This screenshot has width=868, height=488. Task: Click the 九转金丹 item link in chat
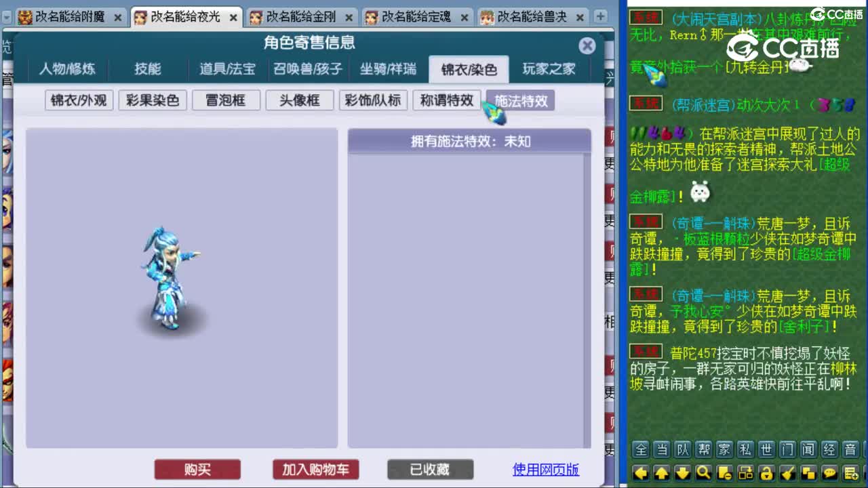point(756,66)
